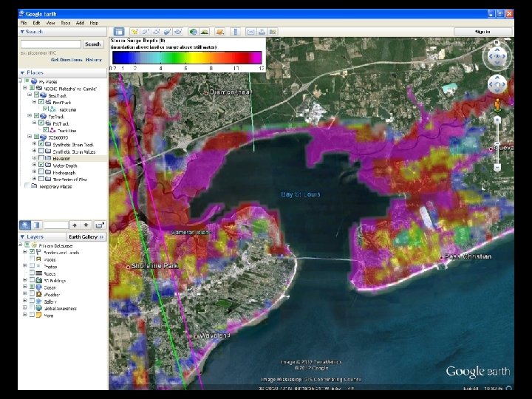Check Synthetic Storm Values checkbox
This screenshot has width=532, height=399.
(x=41, y=151)
